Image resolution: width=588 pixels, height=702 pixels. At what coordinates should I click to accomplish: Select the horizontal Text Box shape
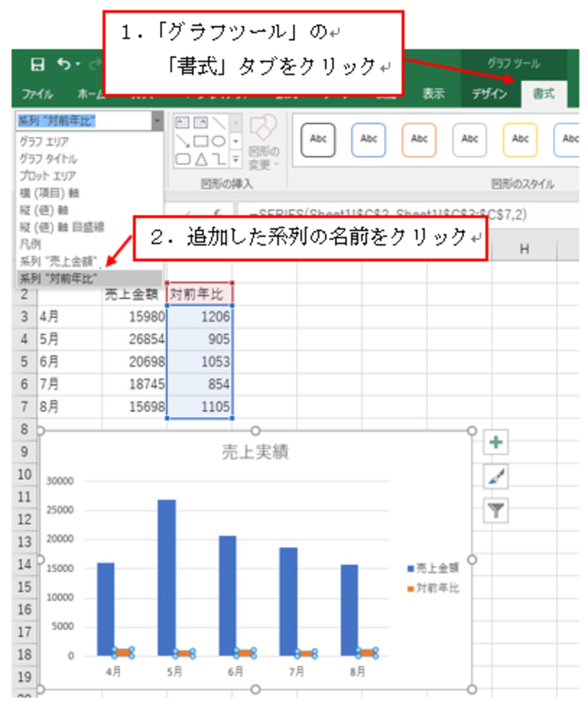(182, 122)
